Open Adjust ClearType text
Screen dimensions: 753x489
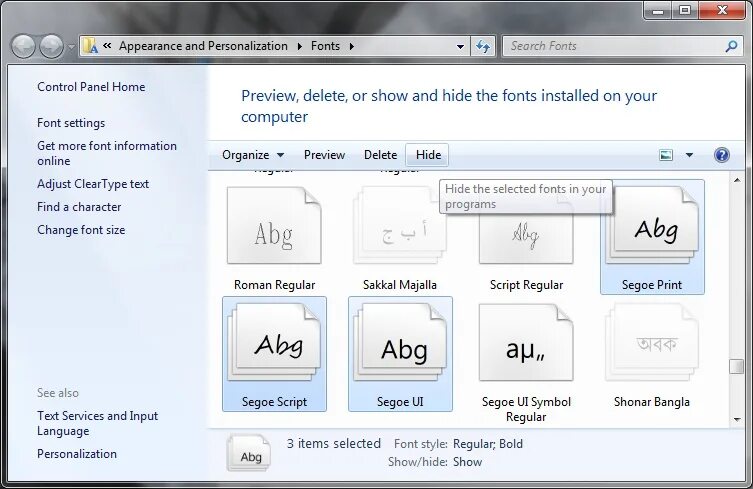pyautogui.click(x=93, y=184)
